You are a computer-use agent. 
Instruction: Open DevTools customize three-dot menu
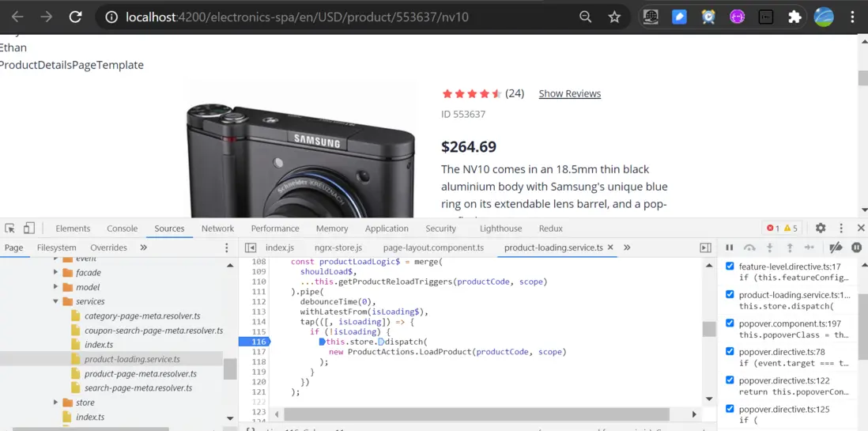click(x=841, y=229)
